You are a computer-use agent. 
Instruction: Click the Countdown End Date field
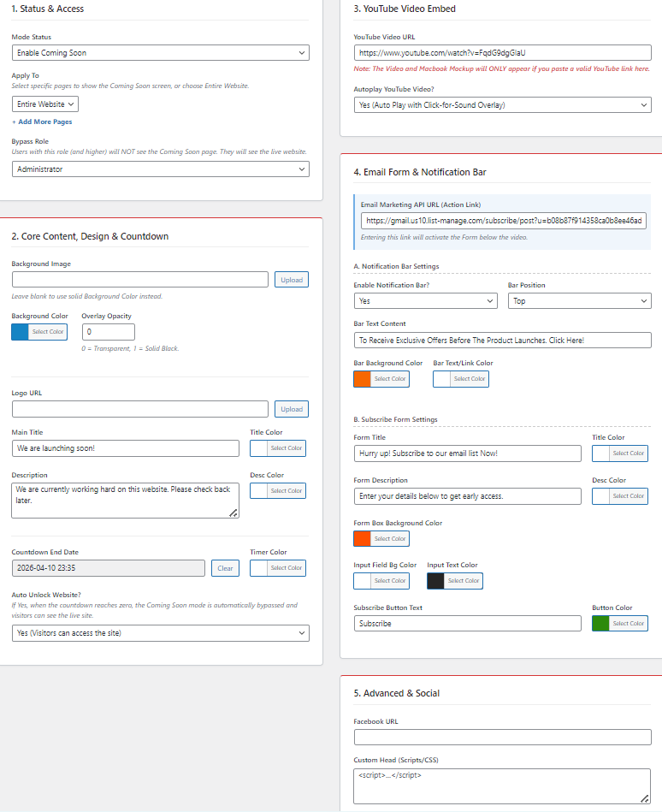[x=108, y=568]
